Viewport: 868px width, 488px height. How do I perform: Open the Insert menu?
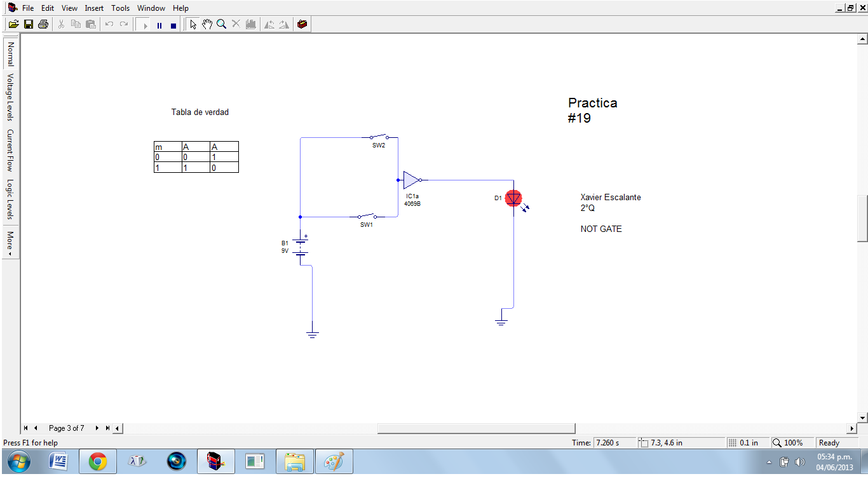click(x=93, y=8)
